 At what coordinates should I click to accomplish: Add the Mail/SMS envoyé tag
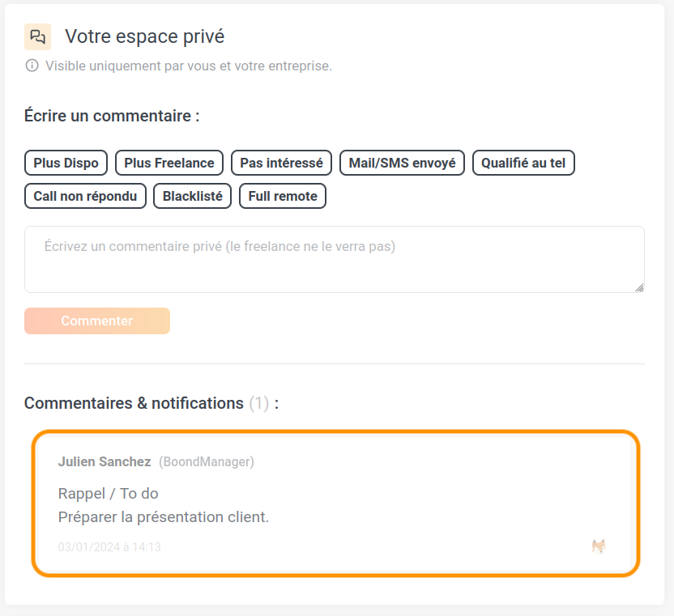(402, 163)
